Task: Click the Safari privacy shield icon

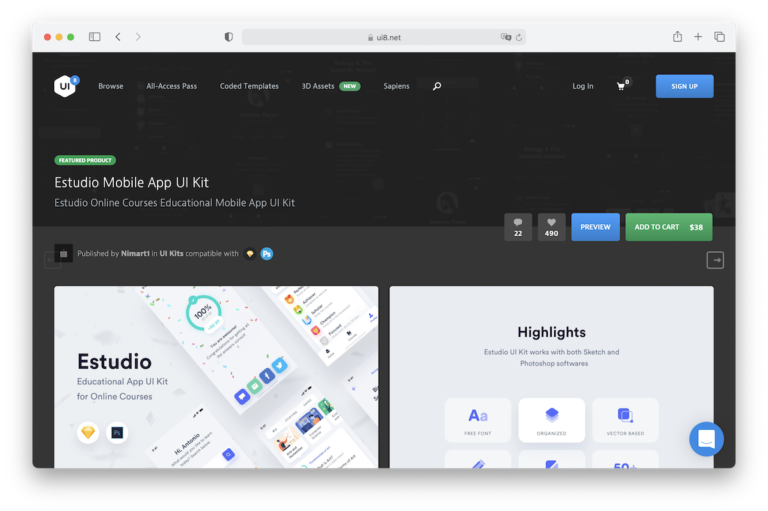Action: [228, 37]
